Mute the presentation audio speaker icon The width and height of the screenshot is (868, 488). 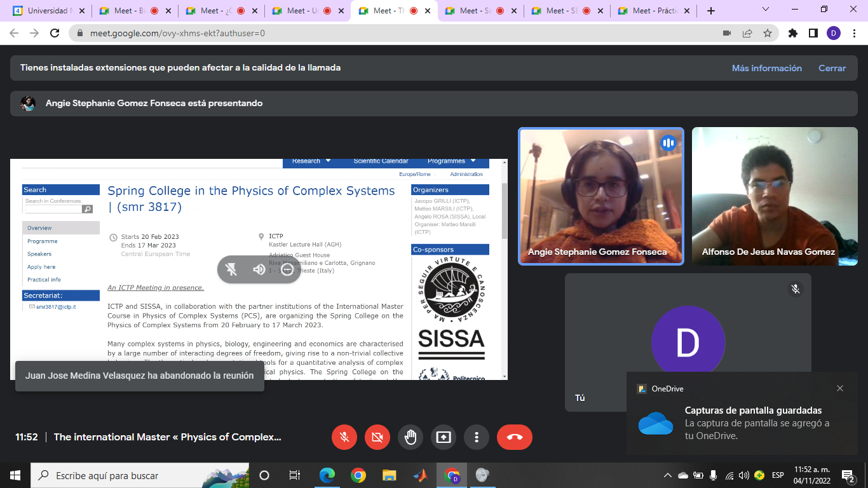coord(259,269)
